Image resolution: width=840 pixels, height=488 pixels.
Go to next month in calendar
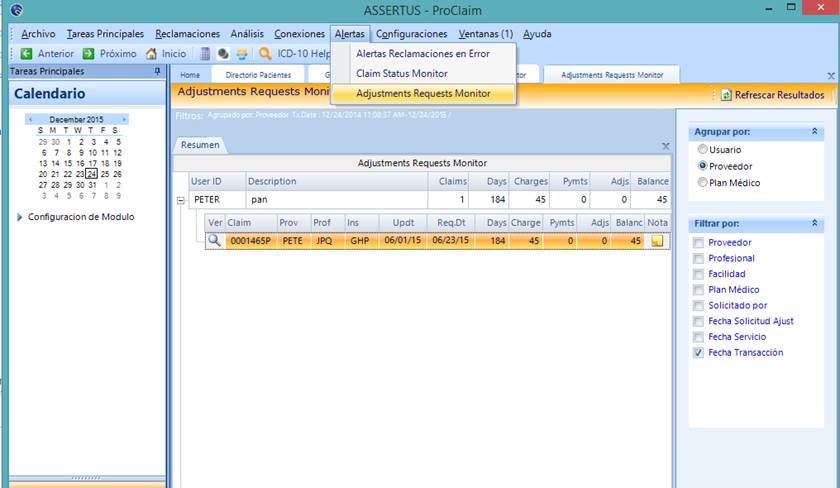(x=123, y=119)
